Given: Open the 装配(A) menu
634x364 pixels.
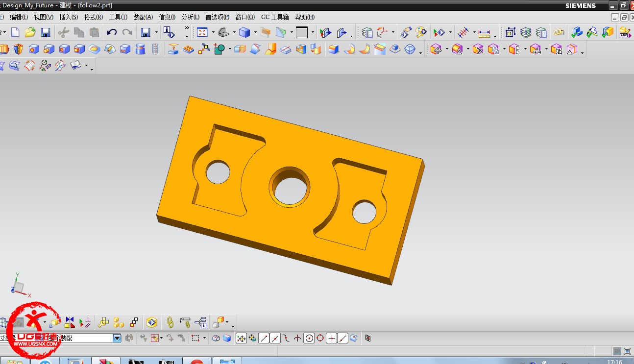Looking at the screenshot, I should tap(143, 17).
